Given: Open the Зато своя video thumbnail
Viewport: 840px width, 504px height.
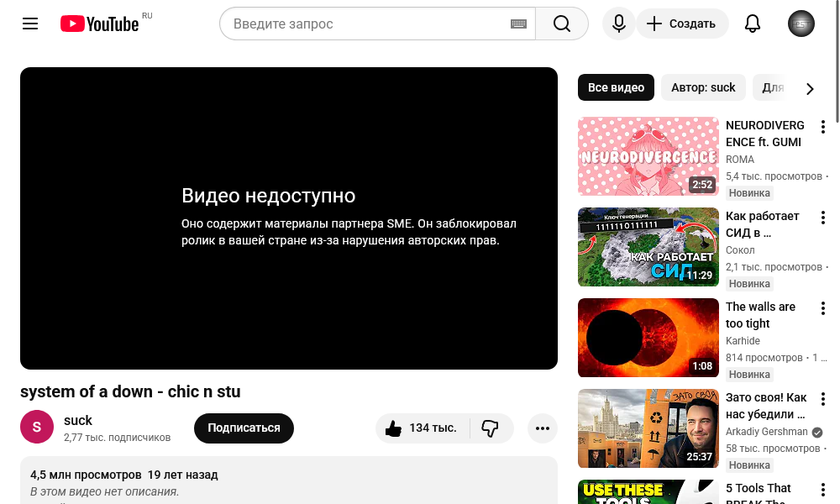Looking at the screenshot, I should pos(648,428).
